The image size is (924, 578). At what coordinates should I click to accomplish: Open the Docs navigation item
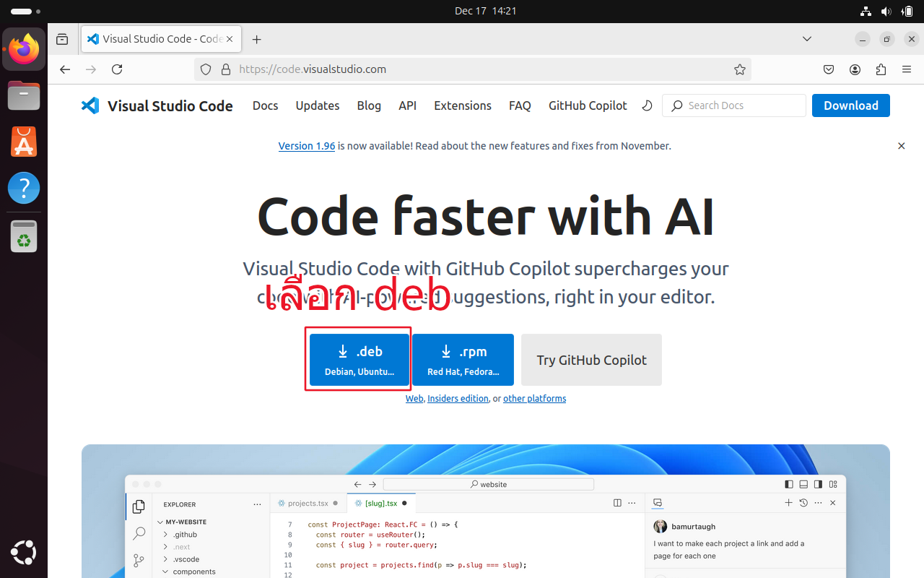point(265,105)
